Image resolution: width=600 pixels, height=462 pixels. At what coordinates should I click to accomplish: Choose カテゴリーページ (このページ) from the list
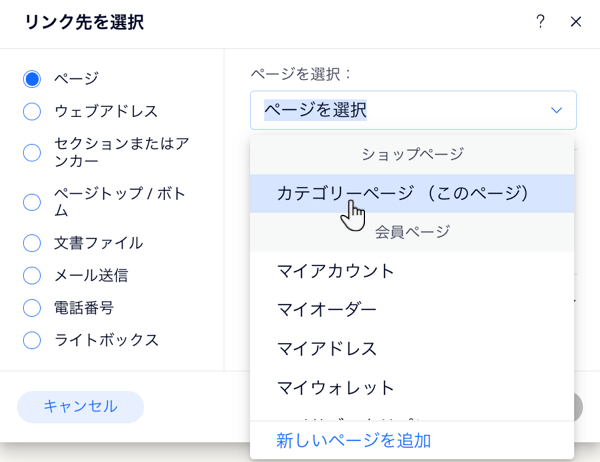point(402,192)
